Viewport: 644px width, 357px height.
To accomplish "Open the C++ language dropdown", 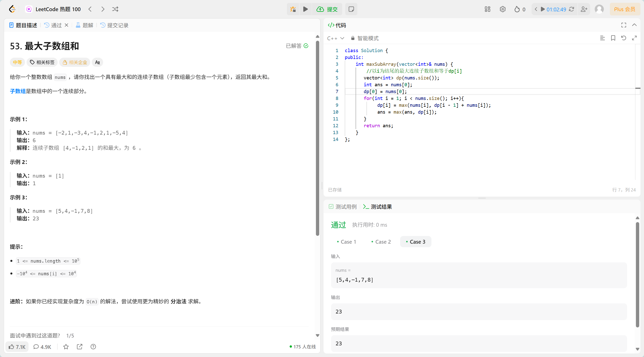I will coord(335,38).
